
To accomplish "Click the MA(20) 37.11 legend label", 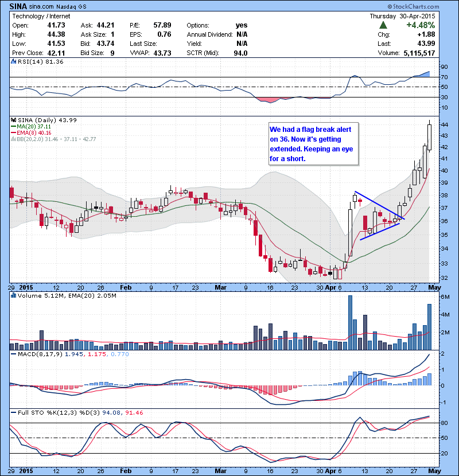I will [x=34, y=127].
